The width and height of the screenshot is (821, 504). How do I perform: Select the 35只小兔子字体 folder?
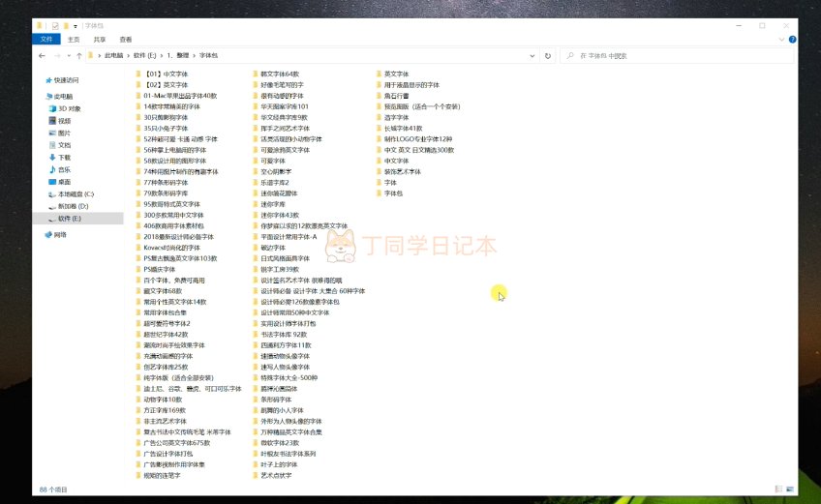tap(162, 129)
